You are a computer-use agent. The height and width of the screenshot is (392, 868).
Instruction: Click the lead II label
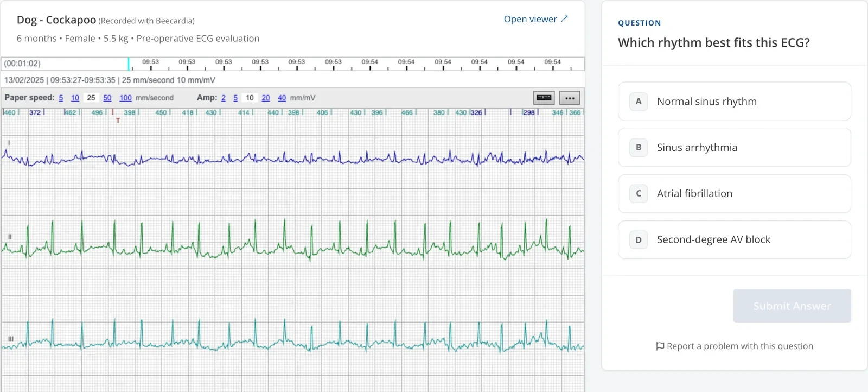pyautogui.click(x=10, y=237)
